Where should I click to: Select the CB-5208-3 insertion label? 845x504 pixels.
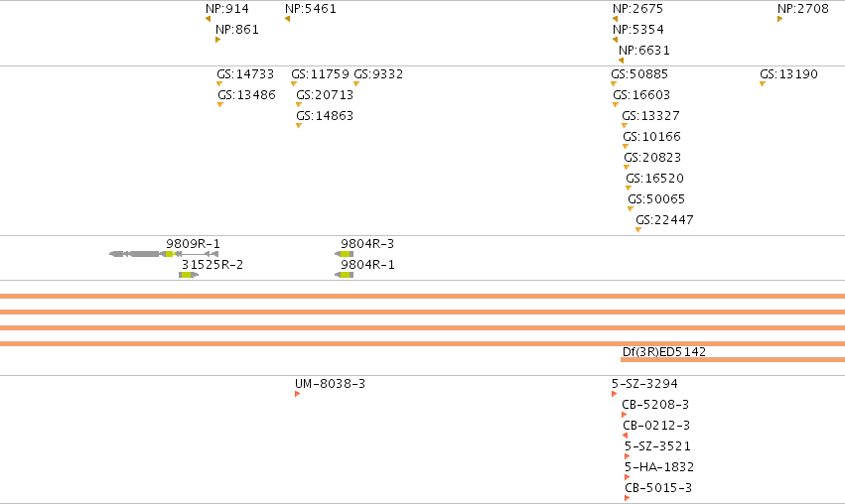click(655, 405)
